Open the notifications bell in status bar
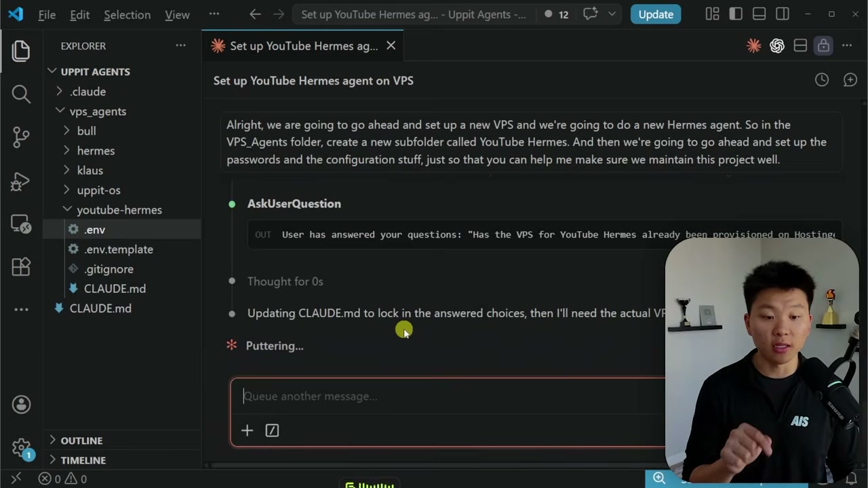This screenshot has height=488, width=868. (x=851, y=479)
